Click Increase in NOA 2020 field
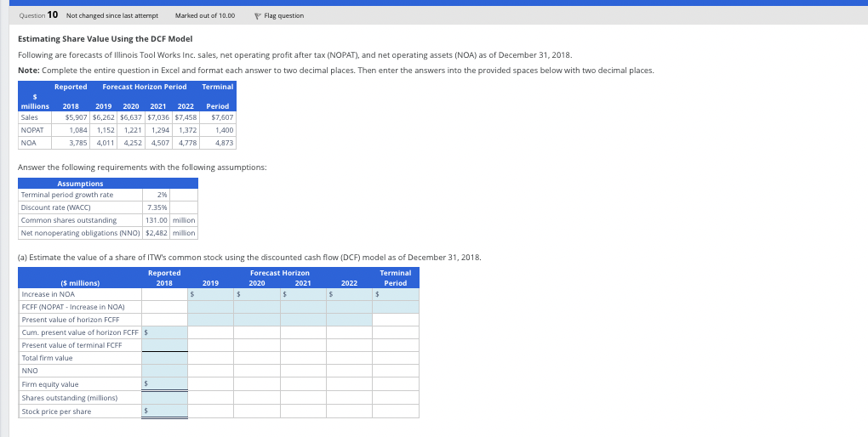 257,294
